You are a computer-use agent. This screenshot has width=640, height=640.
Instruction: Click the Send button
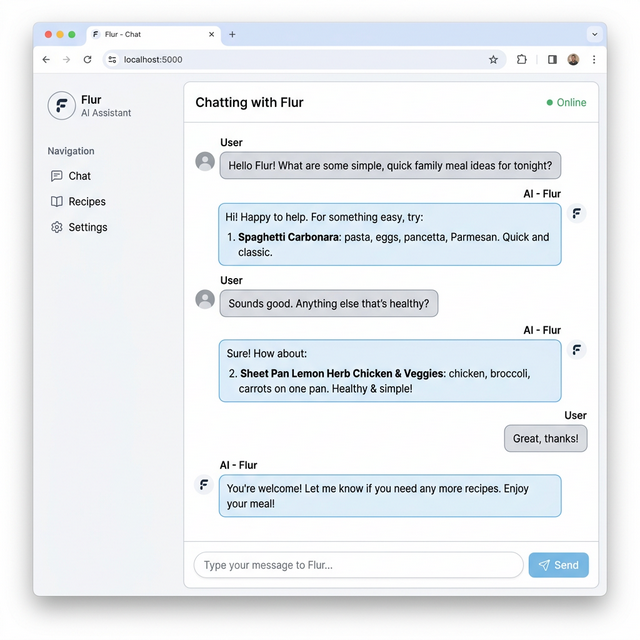click(x=558, y=565)
